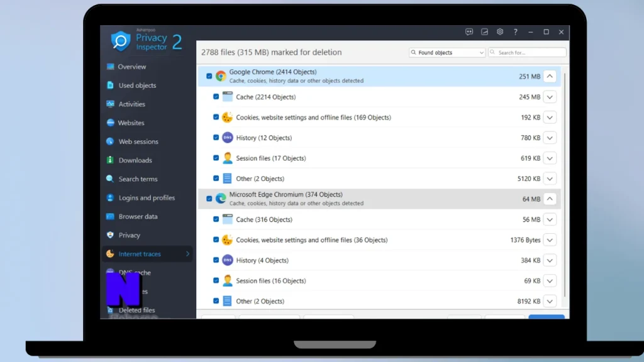
Task: Click Edge Cache (316 Objects) window icon
Action: (x=228, y=219)
